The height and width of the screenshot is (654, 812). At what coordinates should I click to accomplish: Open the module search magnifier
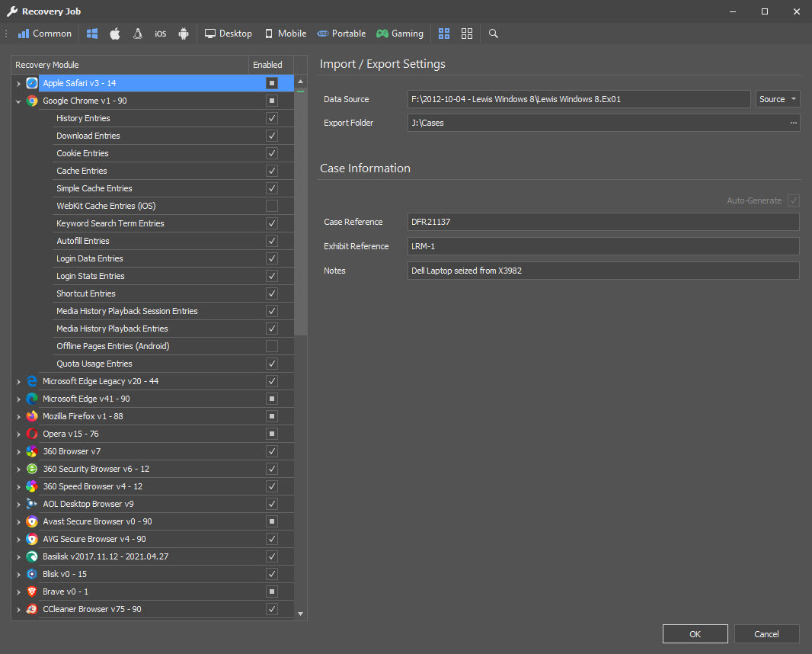493,34
